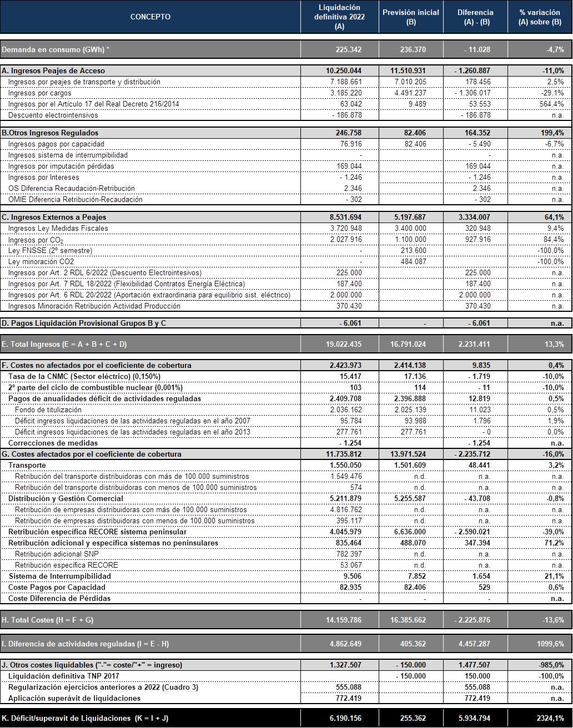Select 'Coste Pagos por Capacidad' label
Screen dimensions: 573x728
click(x=57, y=588)
